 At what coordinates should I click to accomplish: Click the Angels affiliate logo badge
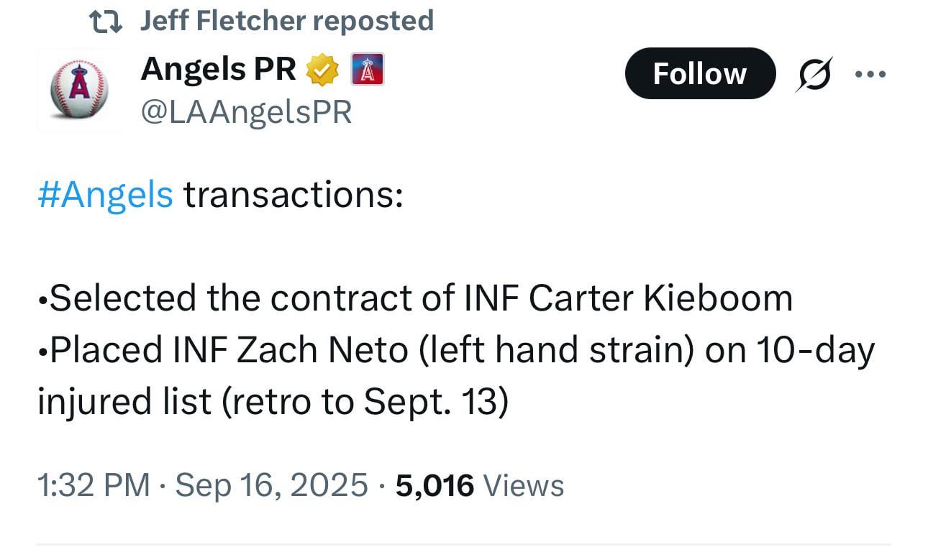pyautogui.click(x=367, y=70)
